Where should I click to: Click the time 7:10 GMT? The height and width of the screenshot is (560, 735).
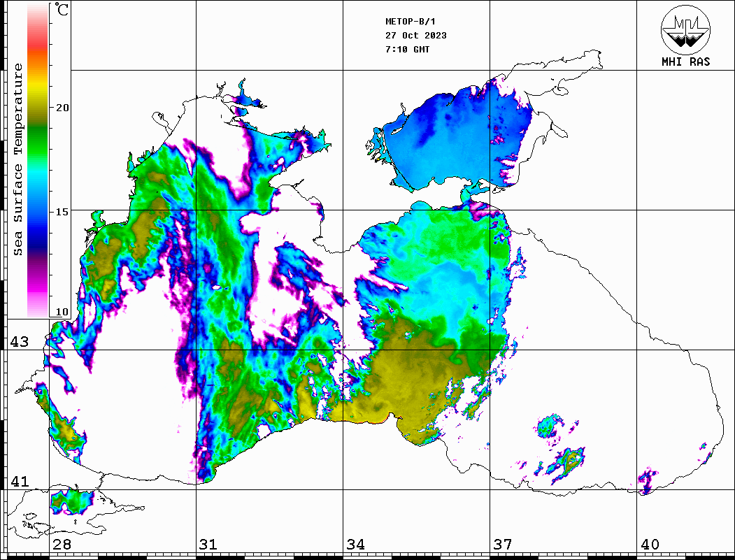tap(407, 50)
